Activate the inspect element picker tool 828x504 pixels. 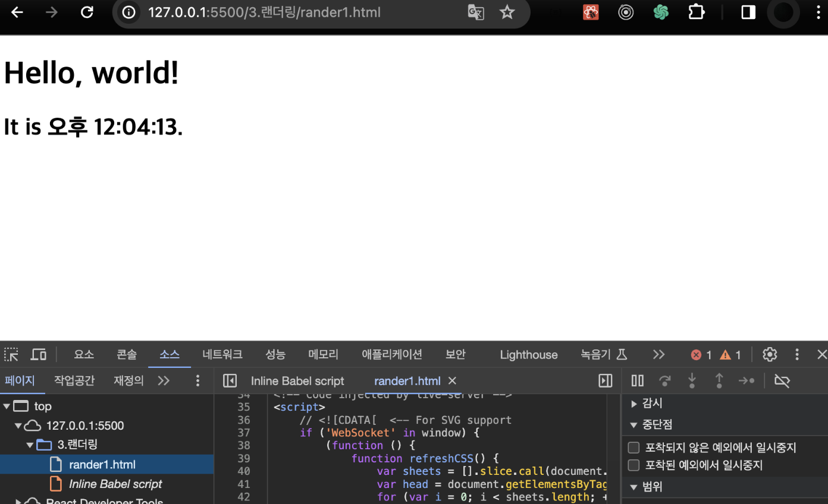click(11, 355)
